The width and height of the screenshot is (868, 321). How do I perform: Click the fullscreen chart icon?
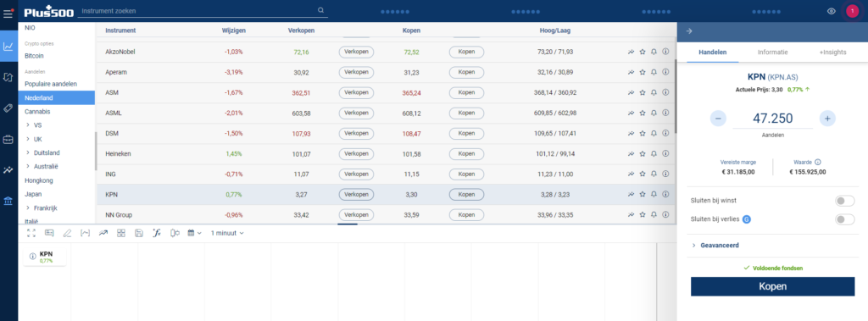point(31,233)
